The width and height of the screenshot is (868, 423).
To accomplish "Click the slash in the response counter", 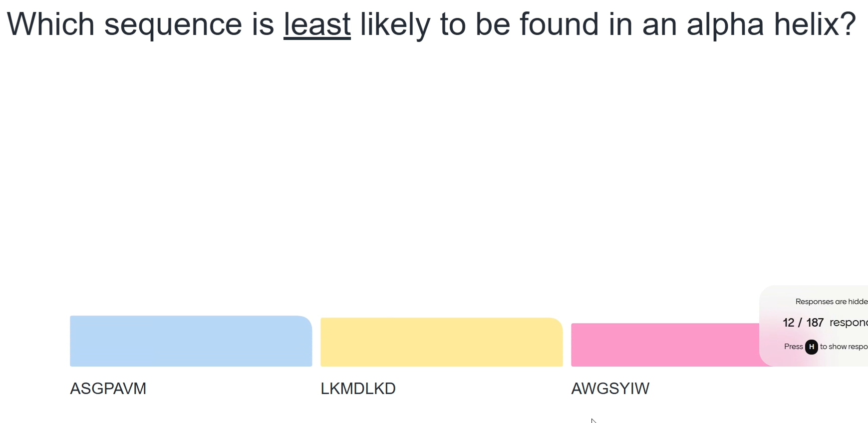I will [x=800, y=323].
